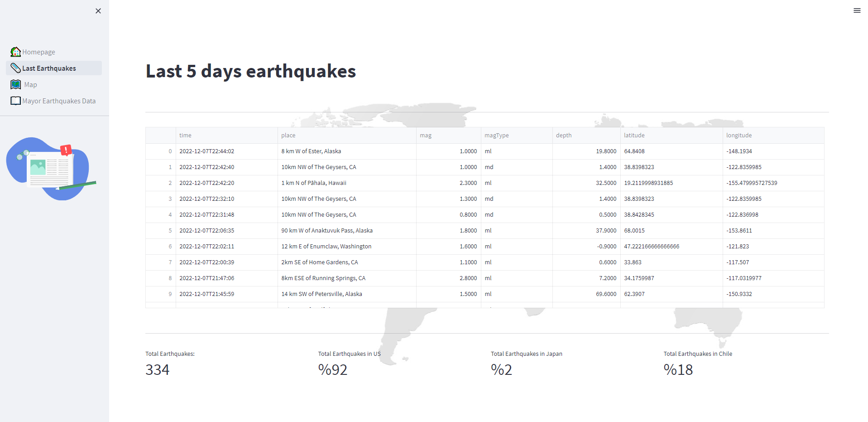868x422 pixels.
Task: Click the depth column header
Action: tap(564, 135)
